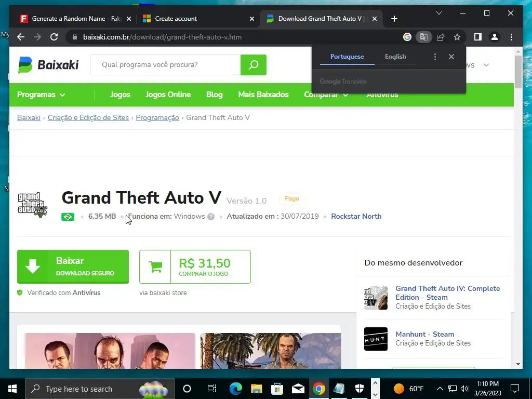Show hidden system tray icons
Image resolution: width=532 pixels, height=399 pixels.
(x=440, y=389)
